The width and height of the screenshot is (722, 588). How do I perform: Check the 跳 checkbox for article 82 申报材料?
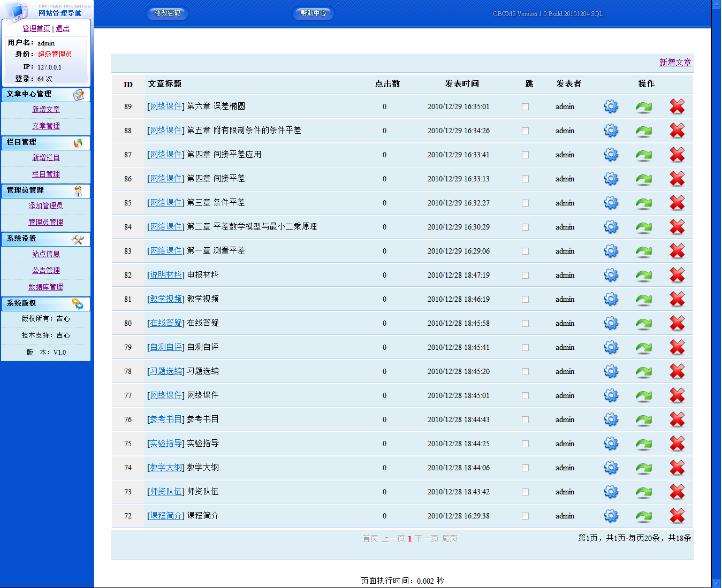click(525, 276)
